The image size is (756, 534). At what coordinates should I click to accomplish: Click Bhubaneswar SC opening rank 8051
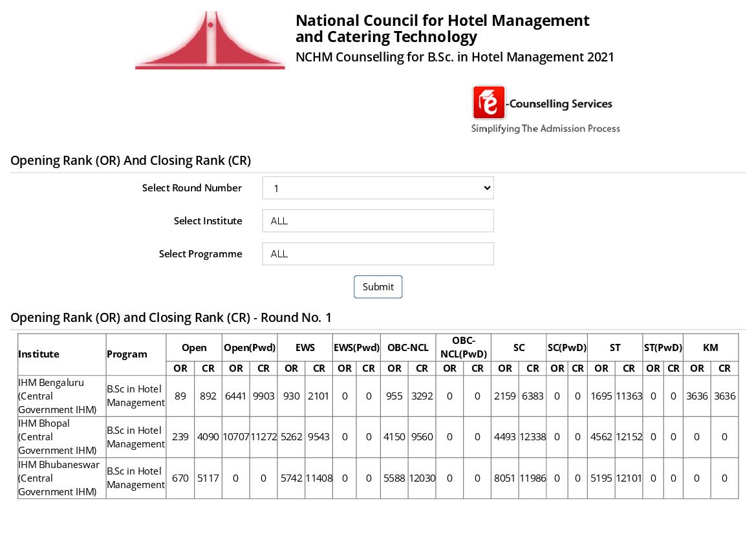pos(505,478)
